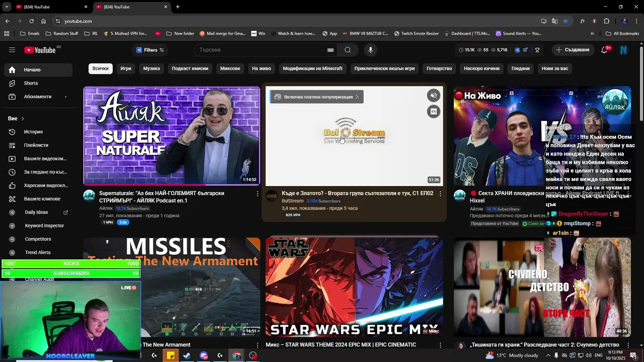This screenshot has height=362, width=644.
Task: Open Trend Alerts in sidebar
Action: pyautogui.click(x=38, y=252)
